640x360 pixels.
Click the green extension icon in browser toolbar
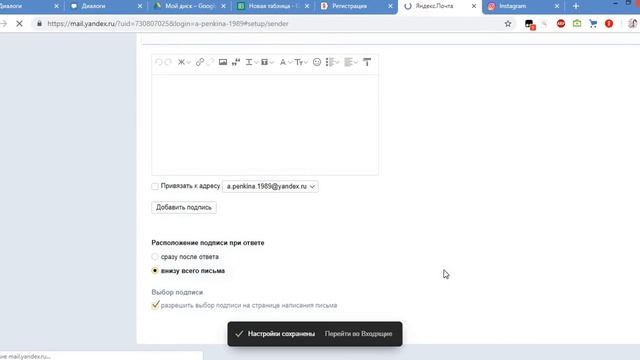pos(577,24)
